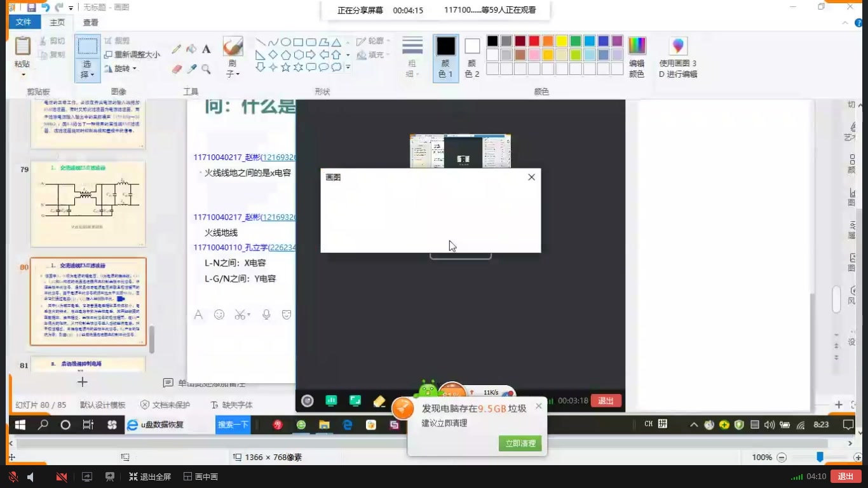
Task: Save the drawing from quick access toolbar
Action: (x=32, y=8)
